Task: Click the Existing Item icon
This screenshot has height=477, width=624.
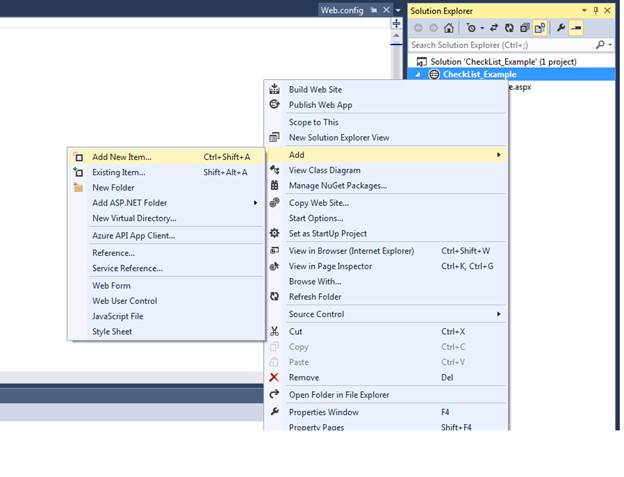Action: 78,172
